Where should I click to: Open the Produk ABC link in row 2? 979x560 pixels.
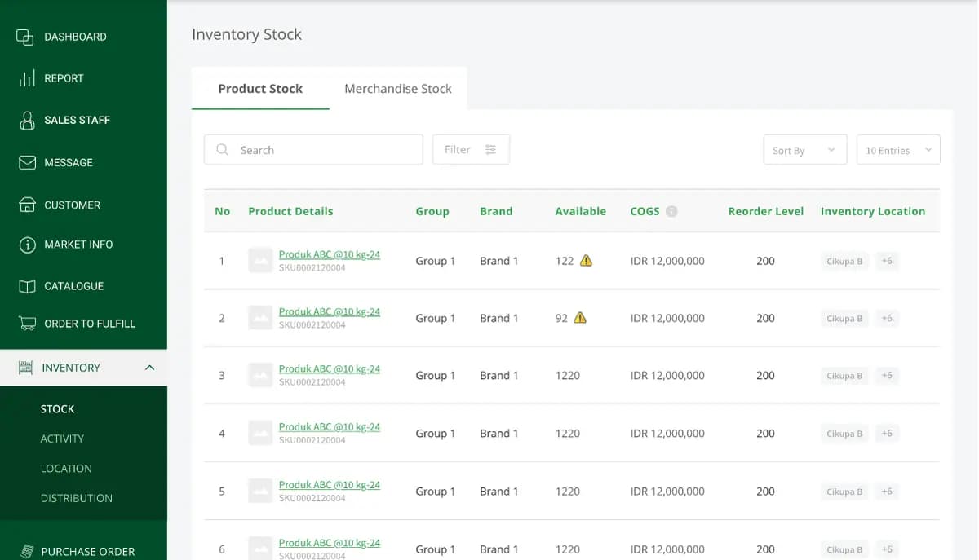330,311
